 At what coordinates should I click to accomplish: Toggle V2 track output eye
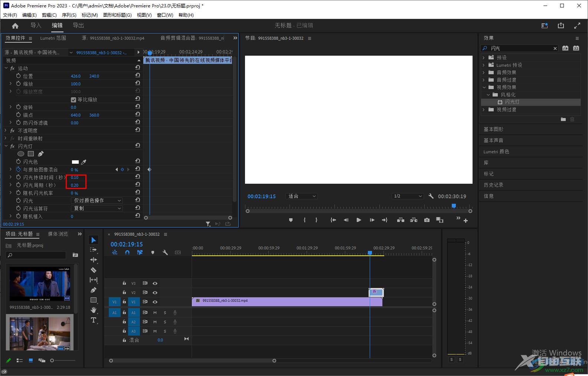pyautogui.click(x=155, y=292)
